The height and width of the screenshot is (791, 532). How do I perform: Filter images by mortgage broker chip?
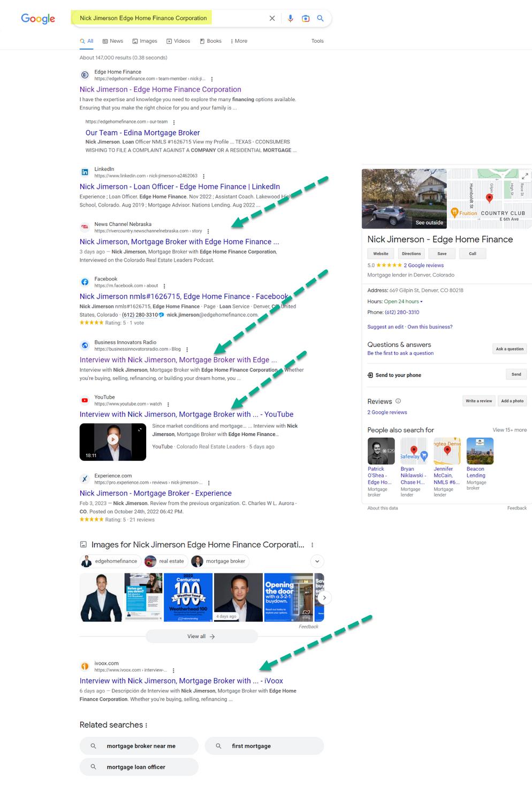point(220,561)
